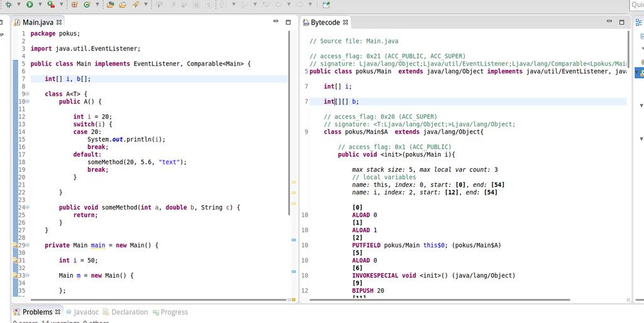
Task: Open the Declaration view tab
Action: click(x=125, y=312)
